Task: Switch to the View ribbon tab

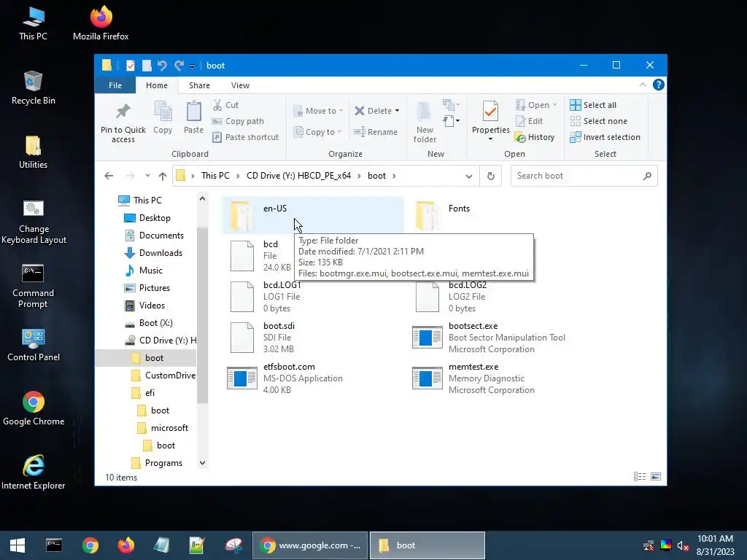Action: 240,85
